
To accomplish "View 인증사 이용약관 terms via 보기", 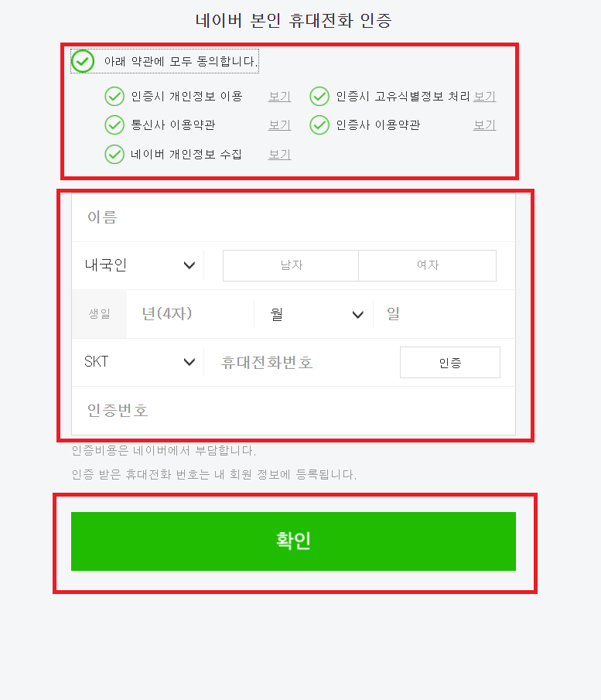I will tap(484, 125).
